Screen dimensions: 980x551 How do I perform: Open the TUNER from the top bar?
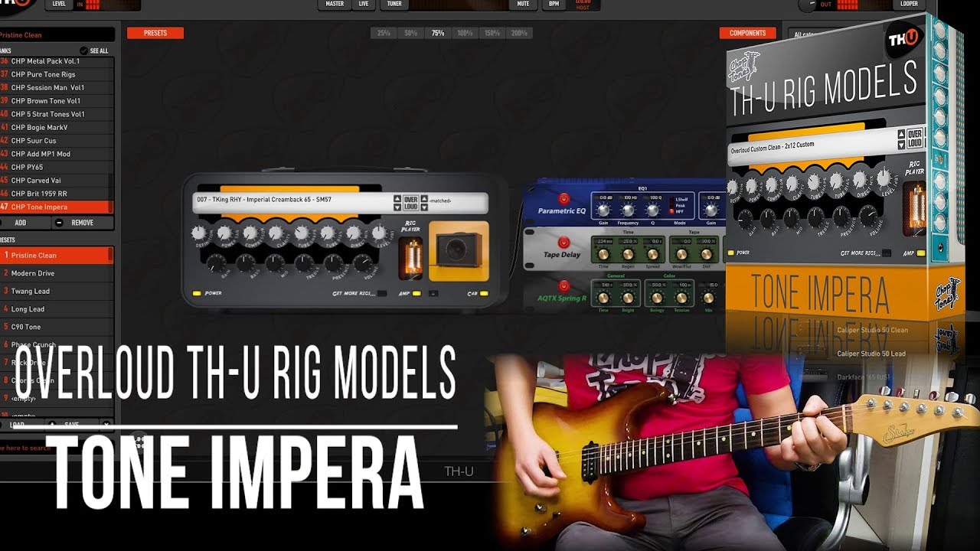click(394, 4)
